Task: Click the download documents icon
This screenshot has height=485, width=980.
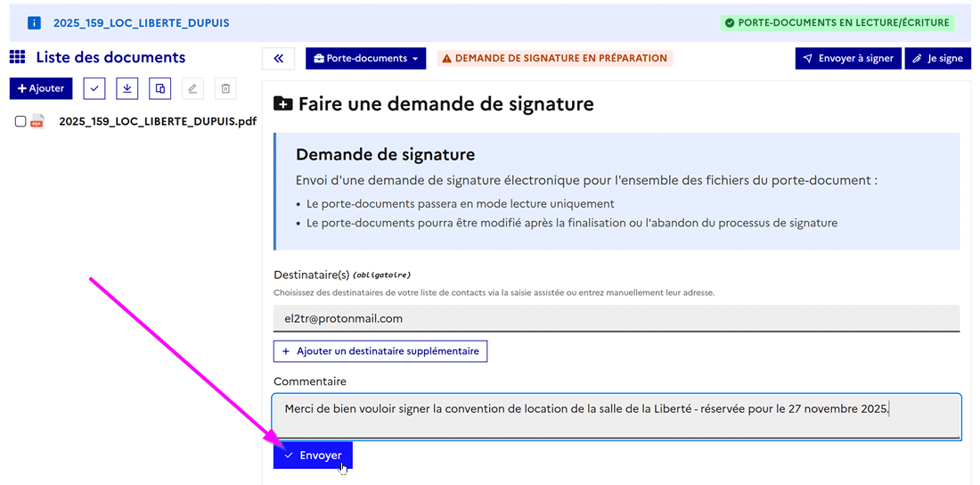Action: (x=127, y=88)
